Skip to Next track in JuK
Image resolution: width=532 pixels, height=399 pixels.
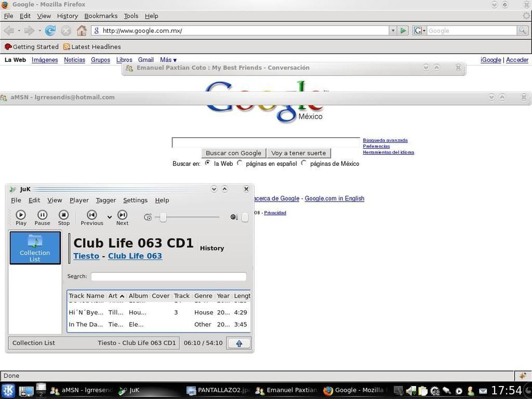[x=122, y=218]
